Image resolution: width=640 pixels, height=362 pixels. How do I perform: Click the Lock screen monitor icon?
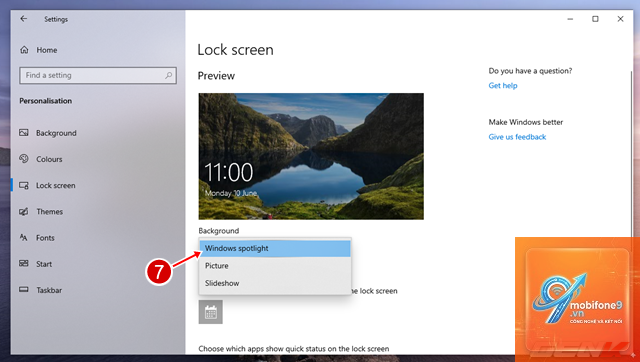point(24,185)
